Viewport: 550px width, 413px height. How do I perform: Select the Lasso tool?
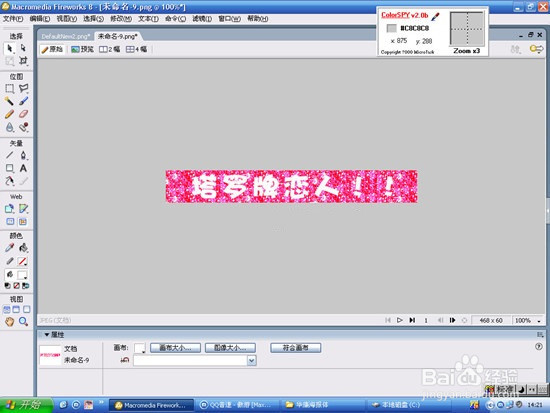tap(23, 88)
